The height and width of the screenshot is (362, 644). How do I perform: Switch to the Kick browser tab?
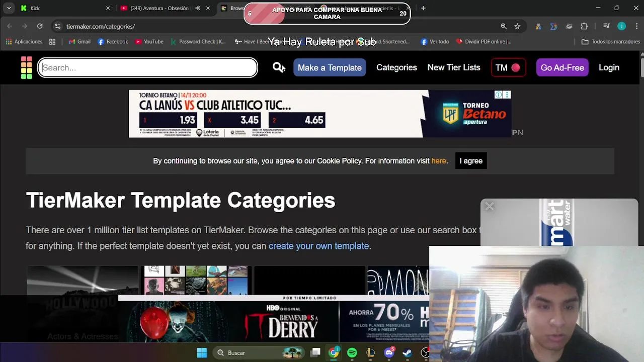pyautogui.click(x=63, y=8)
